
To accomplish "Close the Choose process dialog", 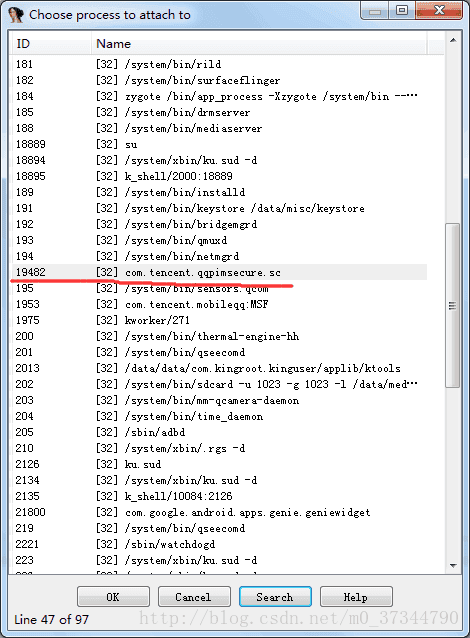I will click(439, 10).
